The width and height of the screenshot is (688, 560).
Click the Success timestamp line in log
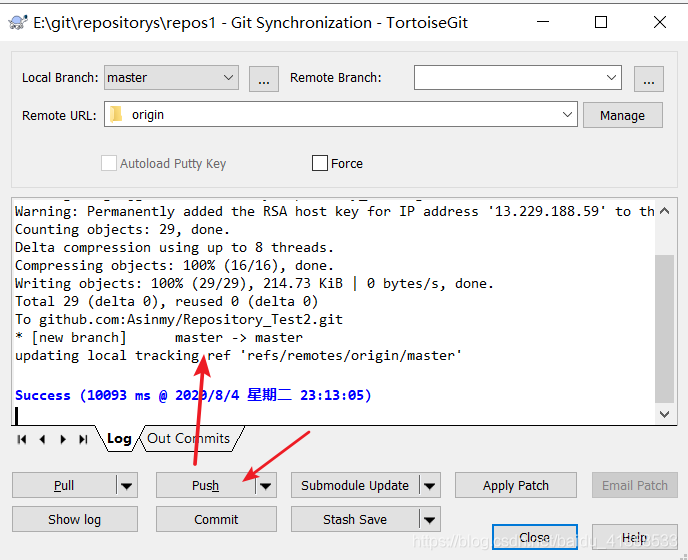tap(193, 395)
